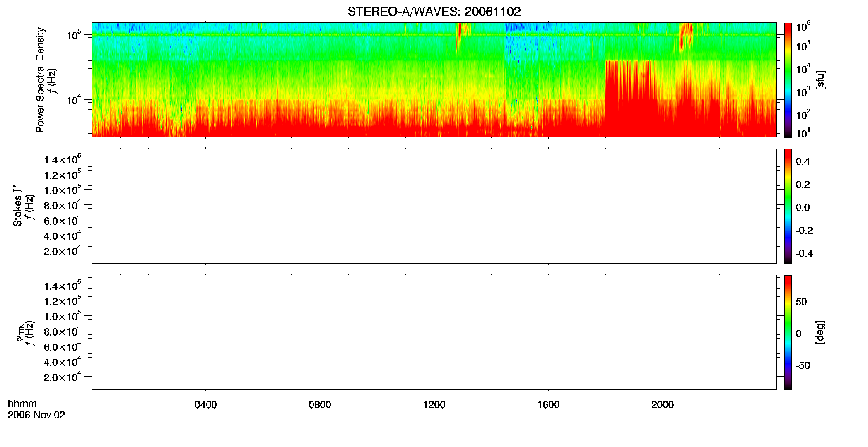Click the 0800 time tick label

coord(320,405)
